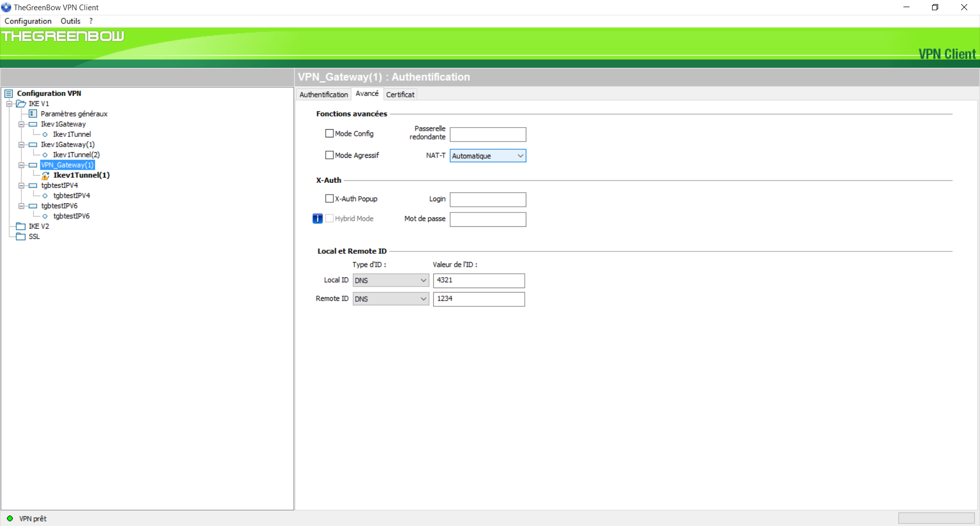Click the TheGreenBow app icon in title bar

[6, 7]
